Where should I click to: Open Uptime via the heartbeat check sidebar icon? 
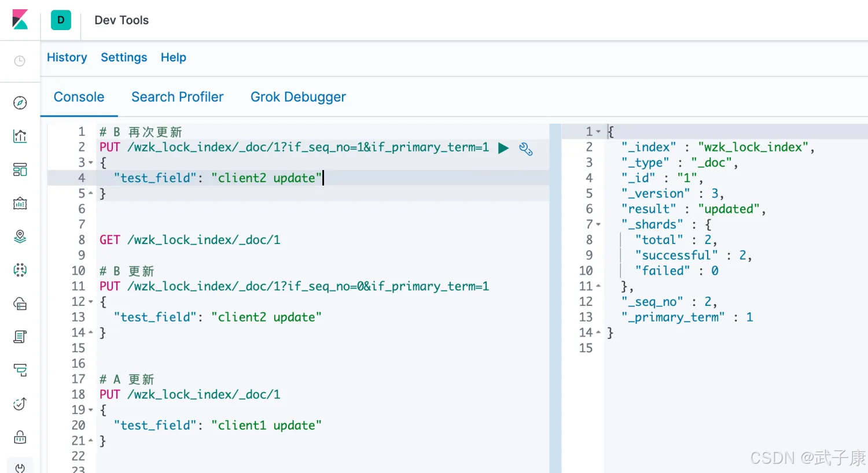point(20,404)
